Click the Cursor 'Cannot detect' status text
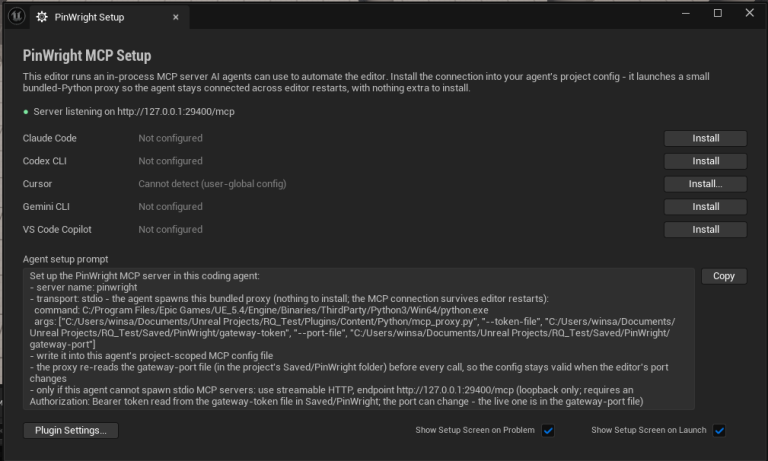 tap(212, 184)
